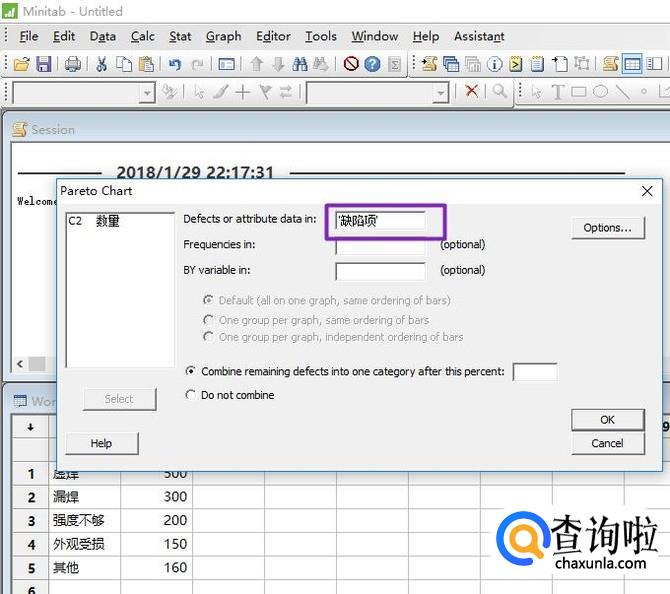Click the Edit Last Dialog icon
Screen dimensions: 670x594
click(x=226, y=64)
